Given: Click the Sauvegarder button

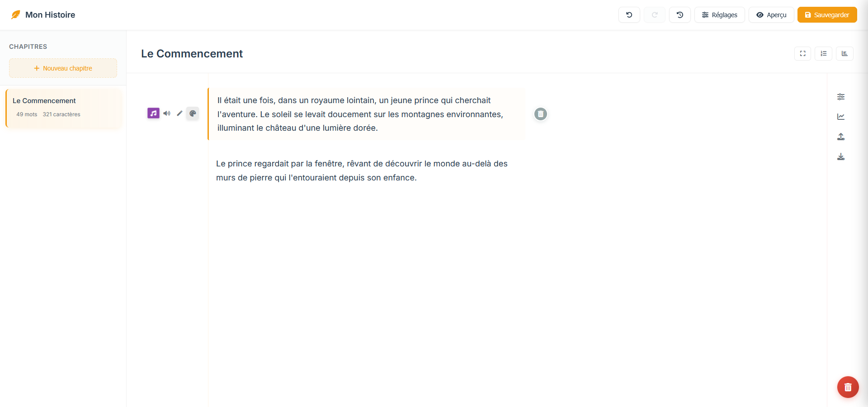Looking at the screenshot, I should pyautogui.click(x=827, y=15).
